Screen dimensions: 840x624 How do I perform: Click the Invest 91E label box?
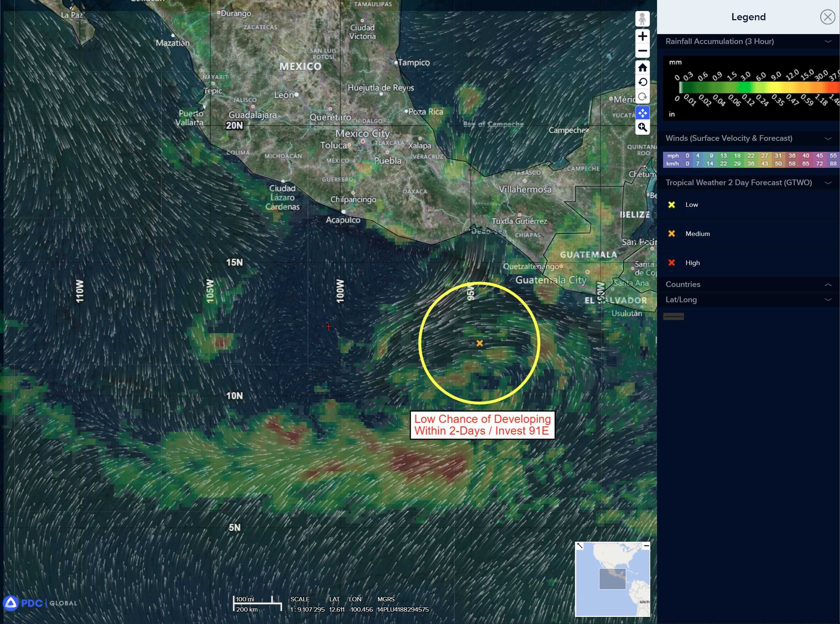tap(482, 425)
